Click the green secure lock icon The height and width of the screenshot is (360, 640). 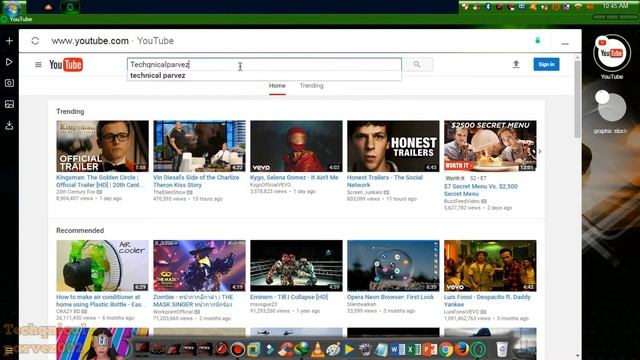point(538,40)
